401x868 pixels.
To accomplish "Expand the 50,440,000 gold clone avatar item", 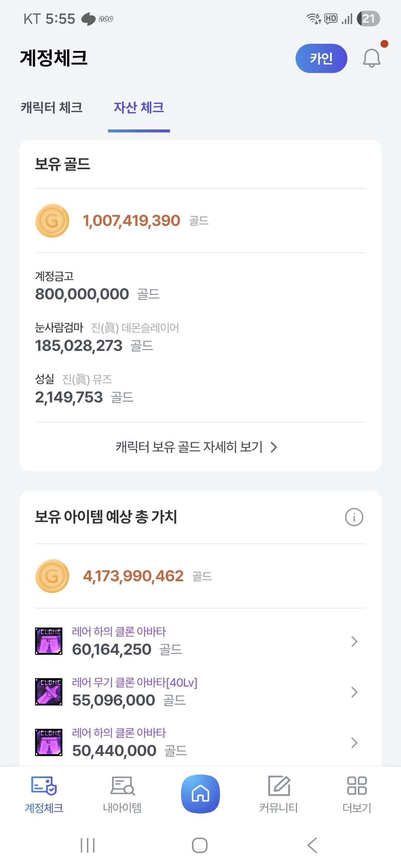I will tap(354, 743).
